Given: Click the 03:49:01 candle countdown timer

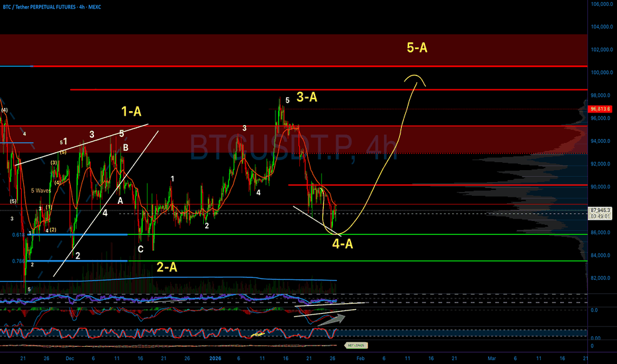Looking at the screenshot, I should tap(600, 216).
